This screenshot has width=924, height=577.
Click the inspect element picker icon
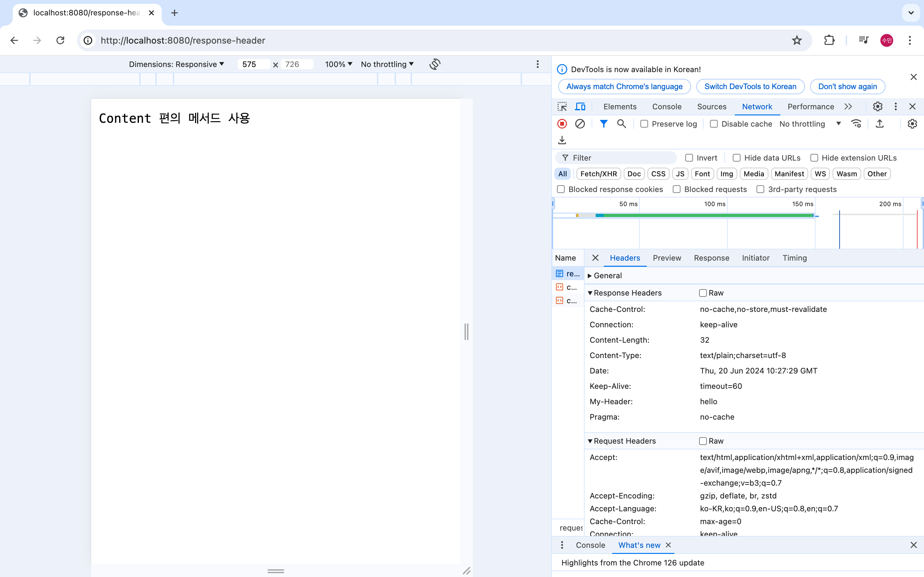562,106
